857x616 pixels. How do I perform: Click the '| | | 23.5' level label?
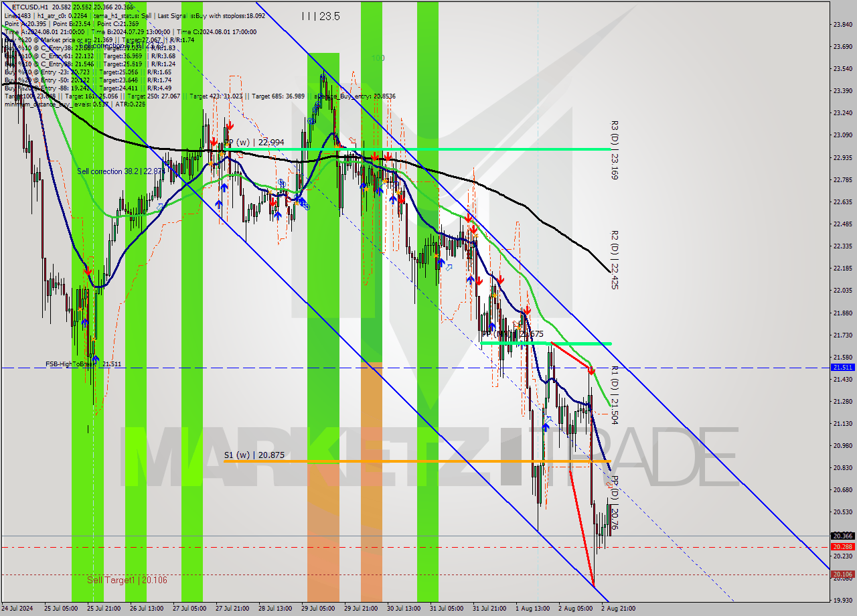pyautogui.click(x=321, y=16)
